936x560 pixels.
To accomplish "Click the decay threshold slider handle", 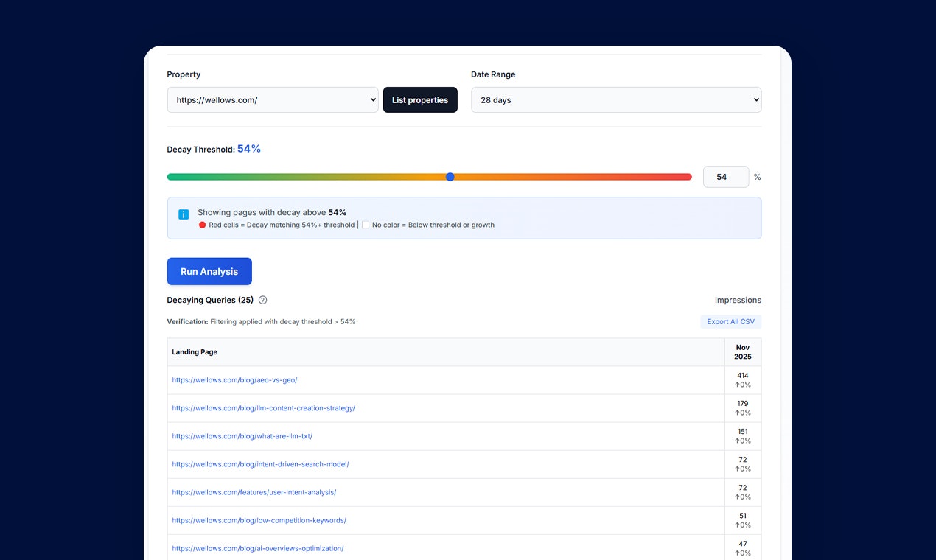I will point(450,177).
